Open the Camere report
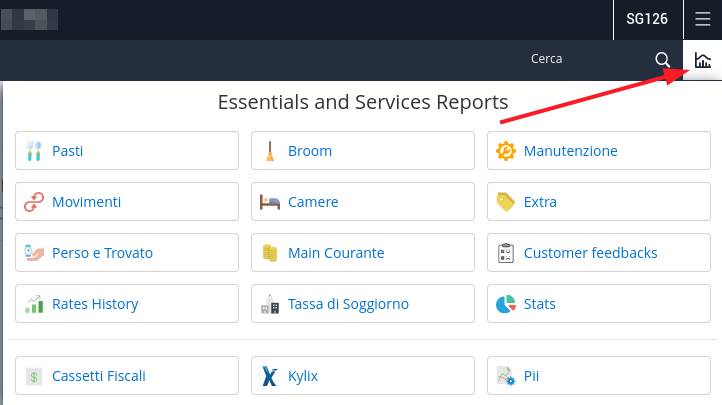722x405 pixels. (x=363, y=202)
